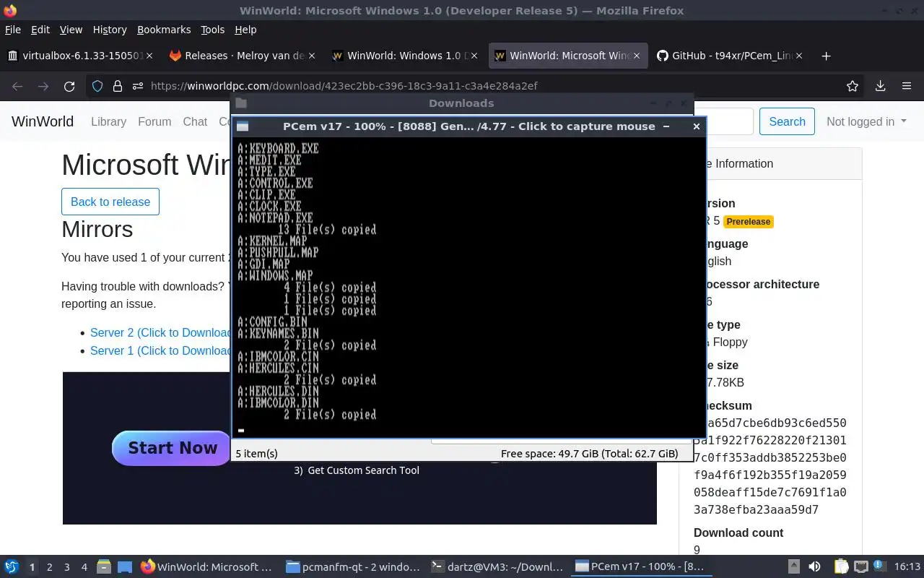Image resolution: width=924 pixels, height=578 pixels.
Task: Switch to virtual desktop 2
Action: pos(49,567)
